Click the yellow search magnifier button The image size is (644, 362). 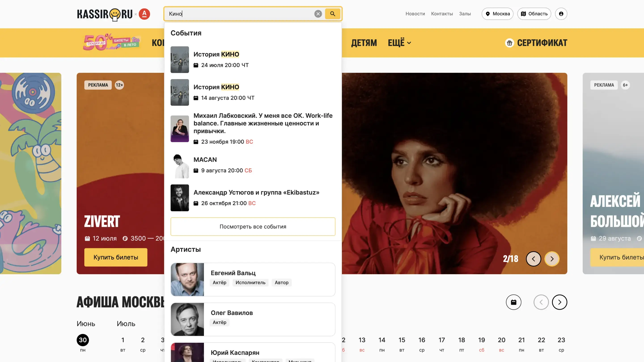click(x=333, y=14)
